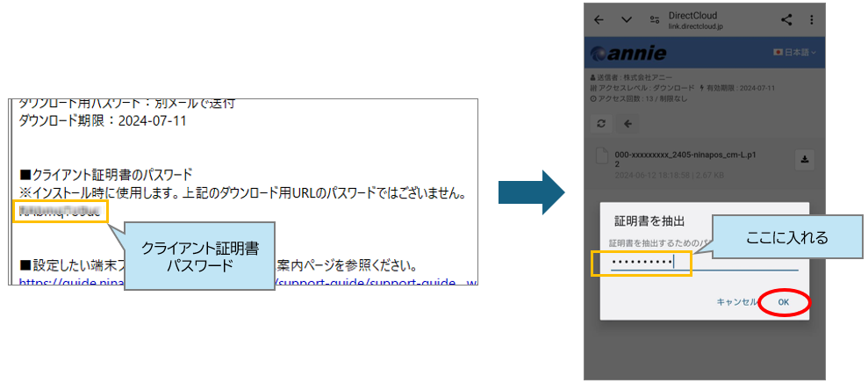The height and width of the screenshot is (383, 868).
Task: Click the file document icon
Action: 602,158
